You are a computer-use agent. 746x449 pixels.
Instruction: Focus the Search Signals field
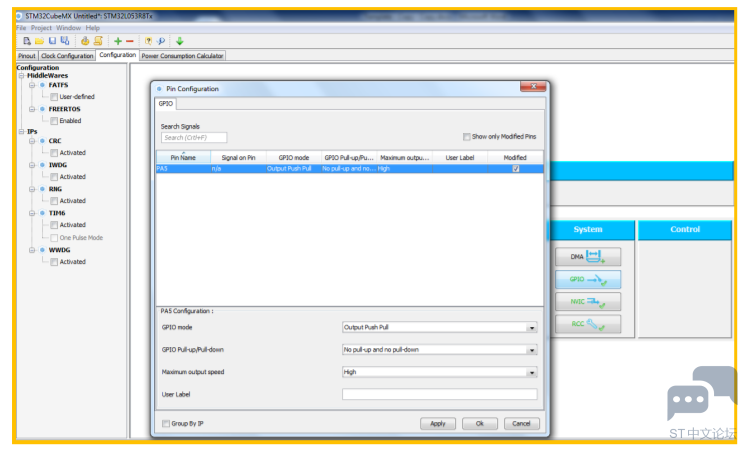194,137
